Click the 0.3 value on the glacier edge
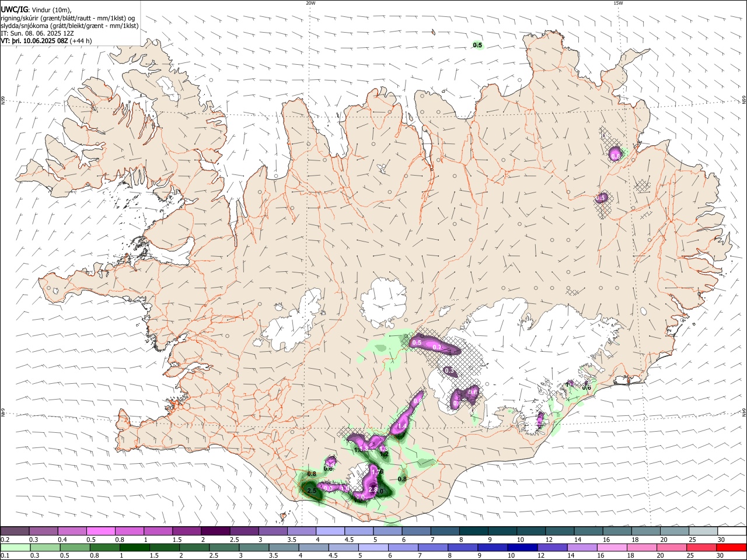Viewport: 747px width, 560px height. [x=449, y=370]
